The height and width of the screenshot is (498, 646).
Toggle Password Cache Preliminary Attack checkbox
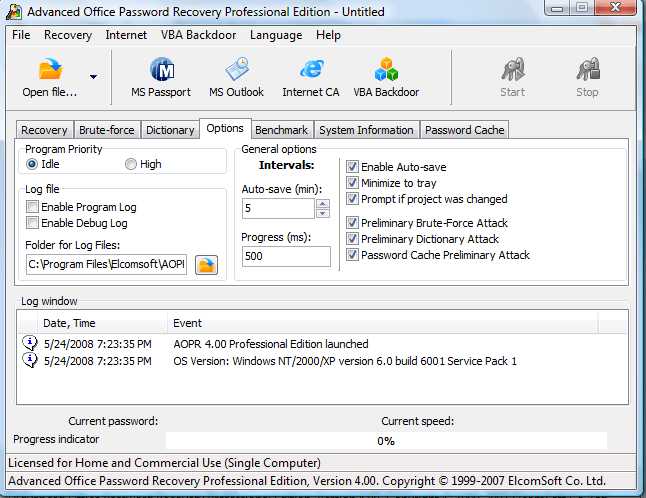coord(352,255)
